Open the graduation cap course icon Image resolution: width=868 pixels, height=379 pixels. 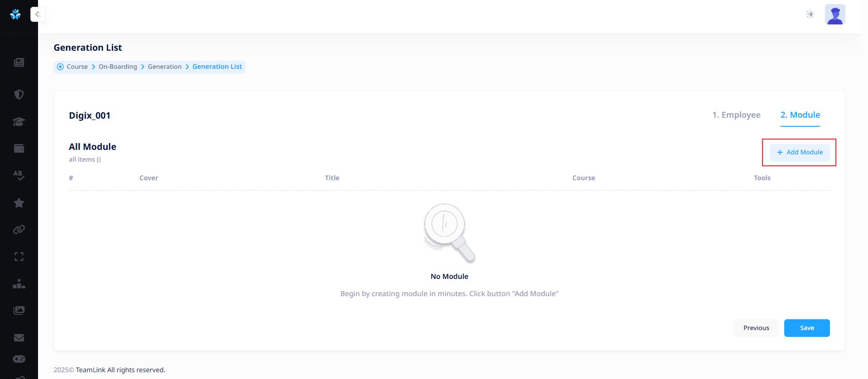[x=19, y=121]
